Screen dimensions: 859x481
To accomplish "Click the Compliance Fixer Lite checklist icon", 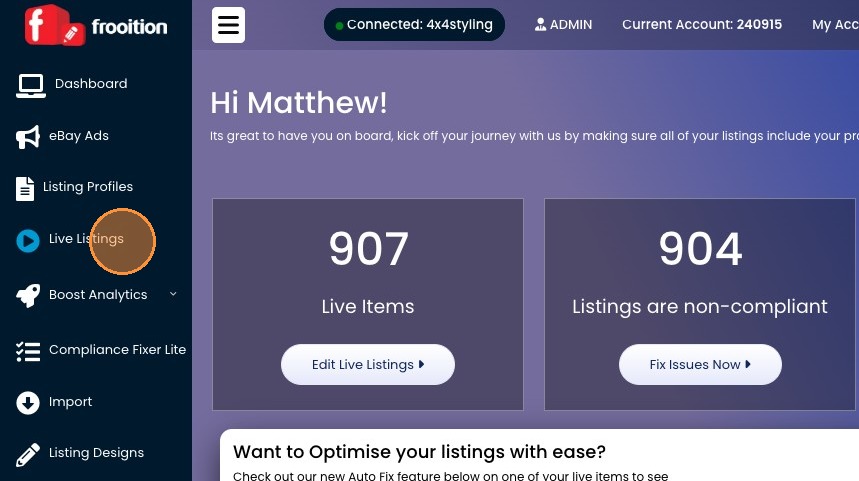I will [28, 351].
